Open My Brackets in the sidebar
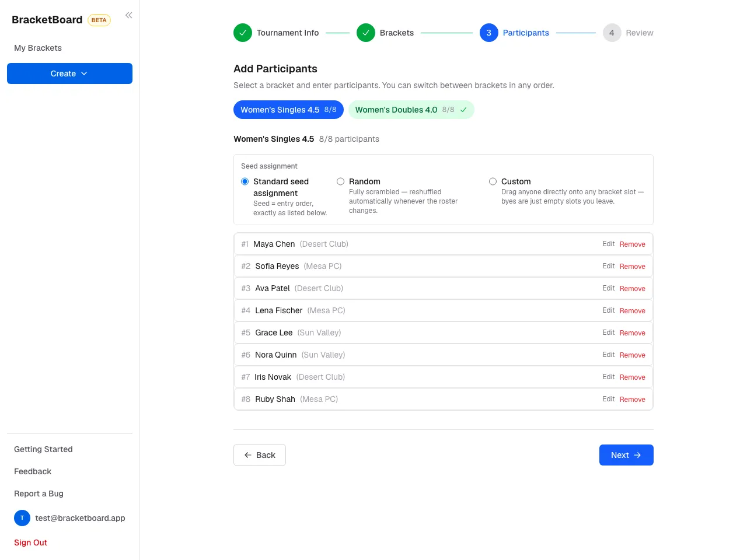This screenshot has width=747, height=560. click(38, 48)
